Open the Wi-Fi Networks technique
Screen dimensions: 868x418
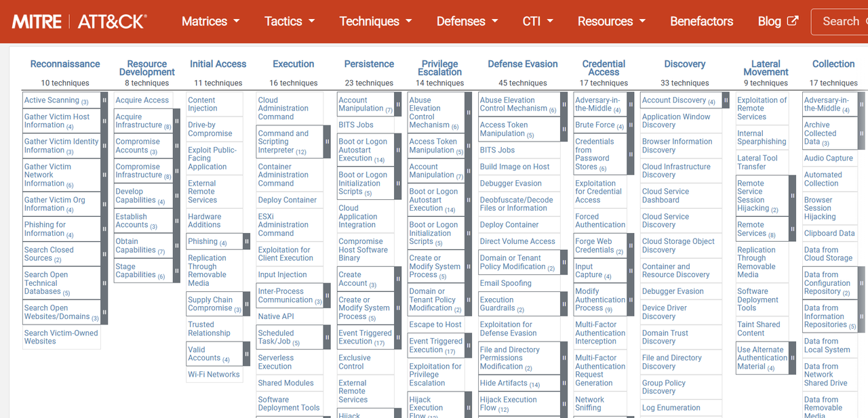(214, 375)
